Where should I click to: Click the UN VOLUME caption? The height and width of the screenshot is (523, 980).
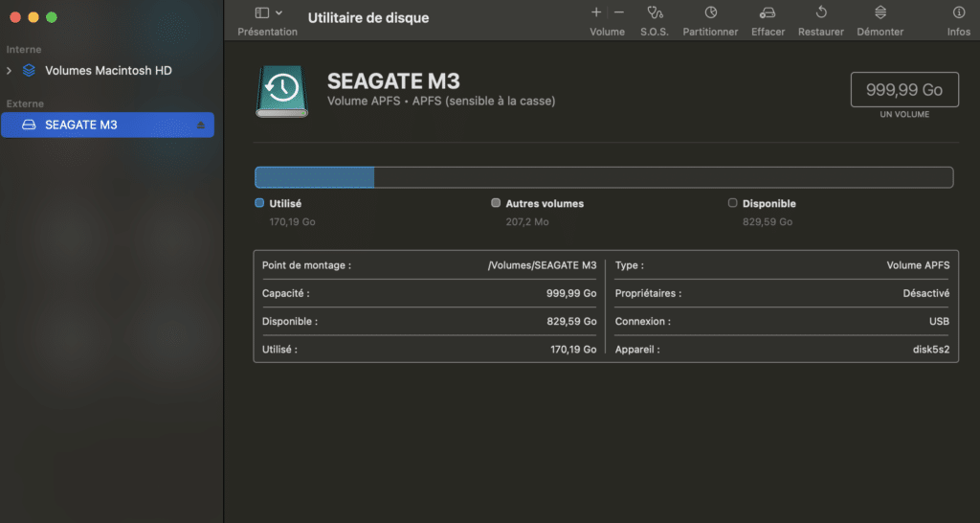[904, 115]
